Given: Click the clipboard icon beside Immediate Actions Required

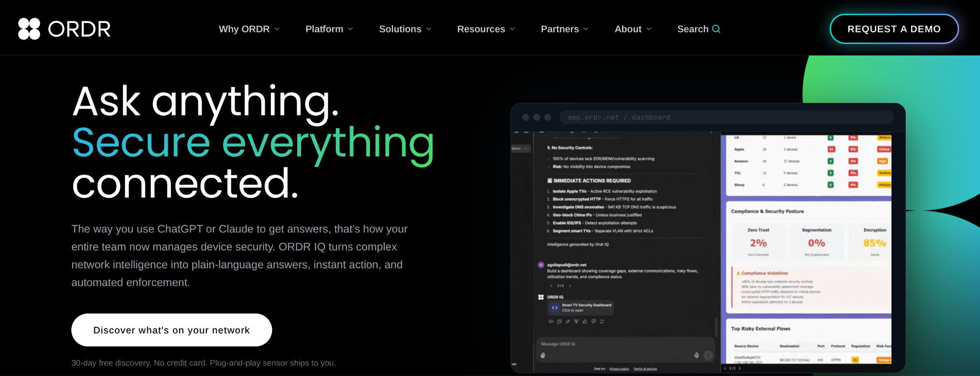Looking at the screenshot, I should (550, 181).
